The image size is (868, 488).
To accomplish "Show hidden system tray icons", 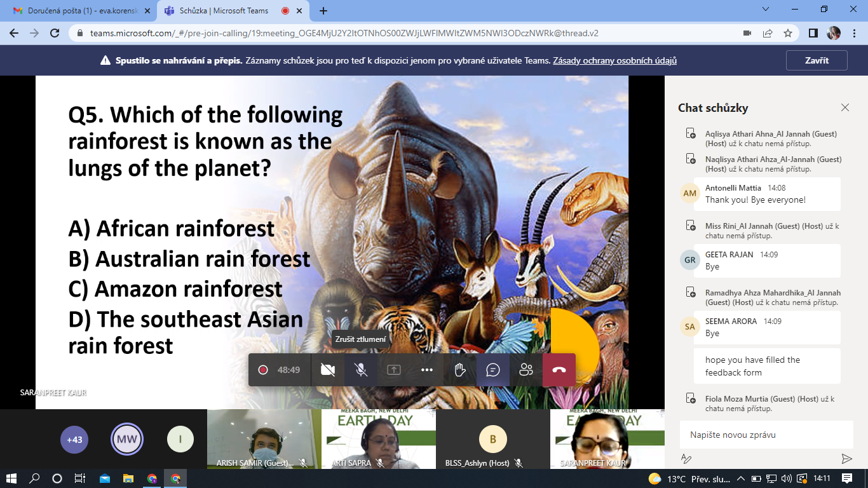I will click(x=740, y=478).
